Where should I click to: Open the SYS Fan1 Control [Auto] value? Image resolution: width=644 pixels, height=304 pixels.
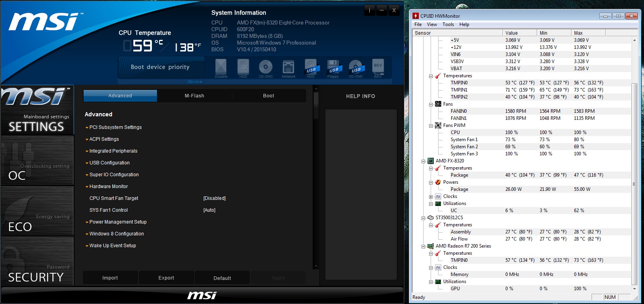pyautogui.click(x=209, y=210)
